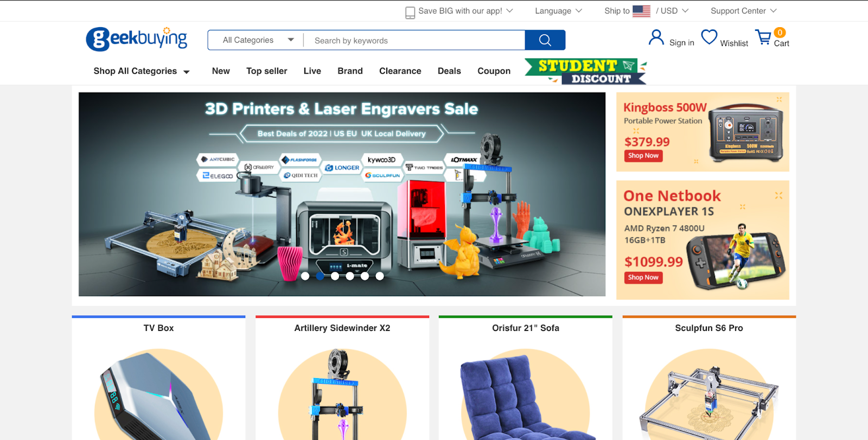
Task: Select the last carousel slide dot
Action: tap(380, 276)
